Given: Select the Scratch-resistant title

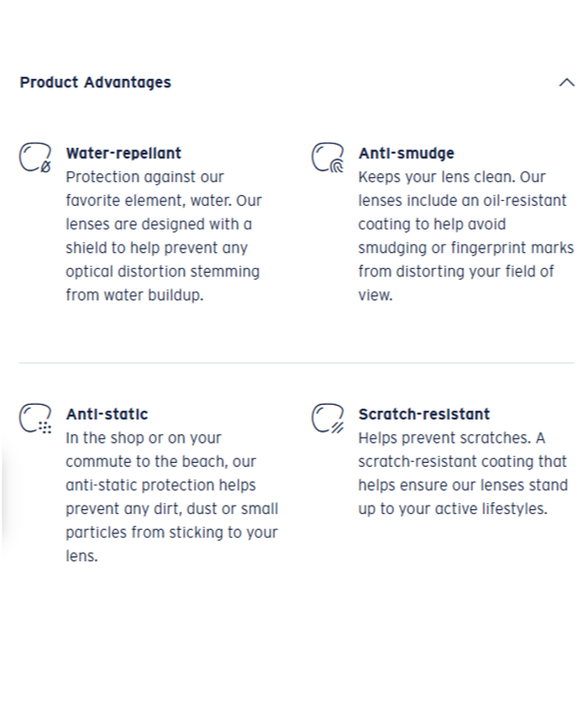Looking at the screenshot, I should click(x=423, y=414).
